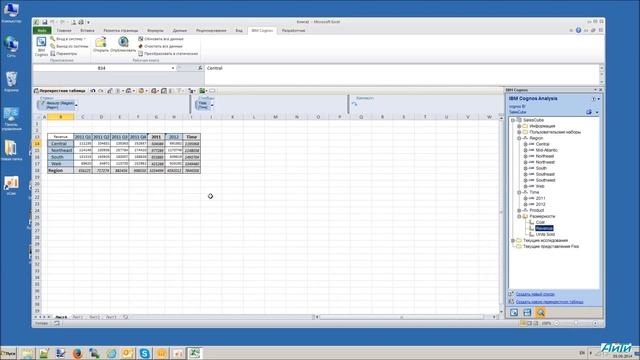Click first blue icon at Cognos pane bottom
Image resolution: width=640 pixels, height=360 pixels.
tap(514, 313)
